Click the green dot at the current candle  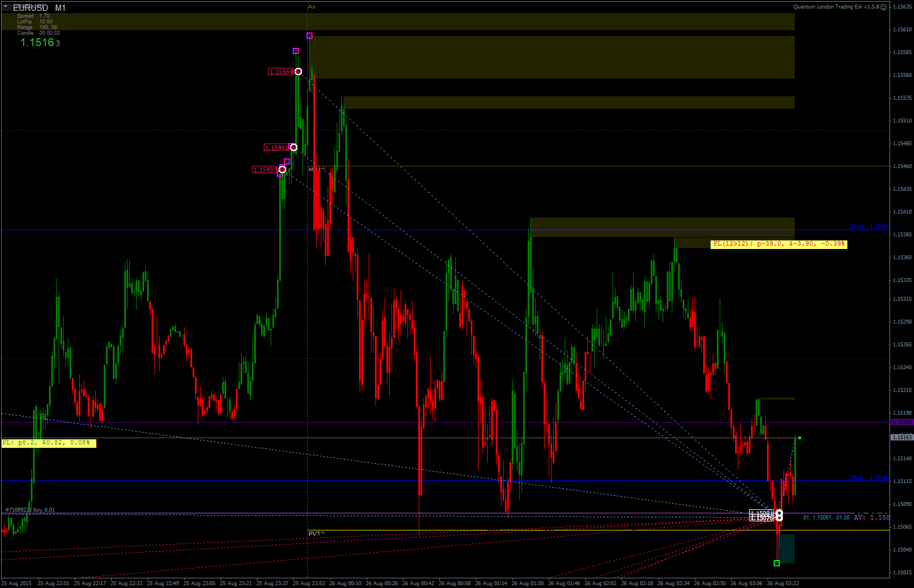pos(800,438)
